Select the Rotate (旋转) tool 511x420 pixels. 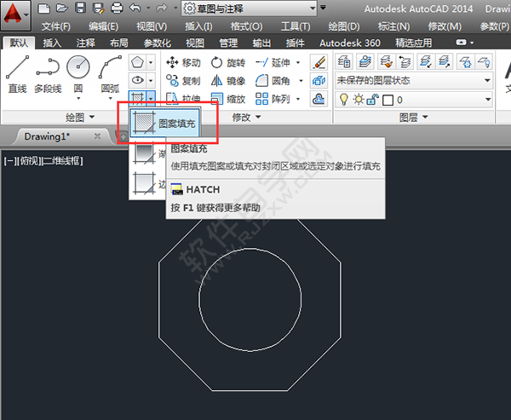(227, 62)
